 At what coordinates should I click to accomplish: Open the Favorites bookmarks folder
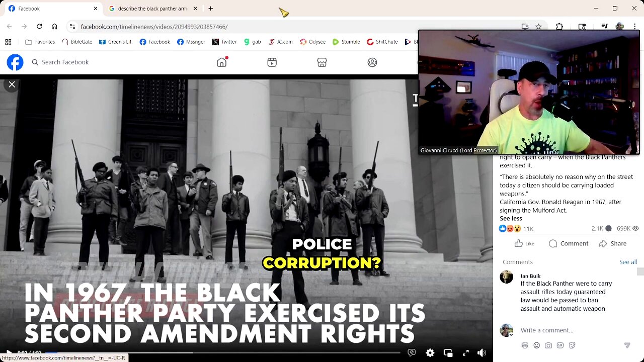pyautogui.click(x=40, y=42)
